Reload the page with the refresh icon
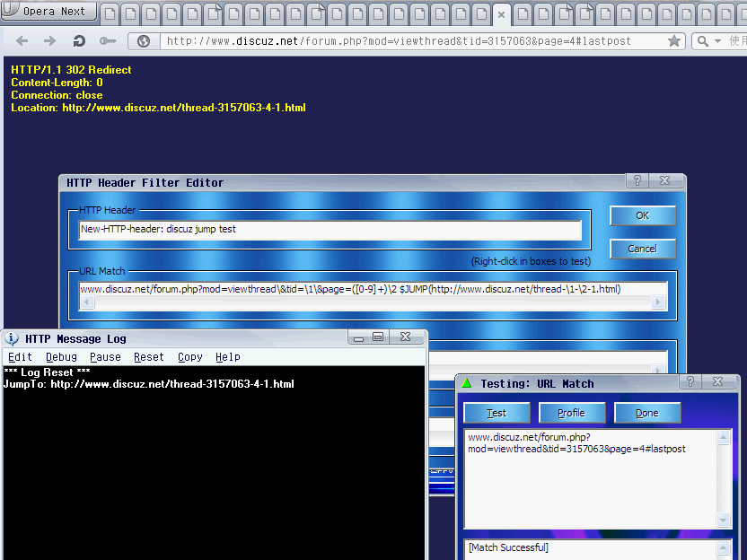 click(x=79, y=41)
